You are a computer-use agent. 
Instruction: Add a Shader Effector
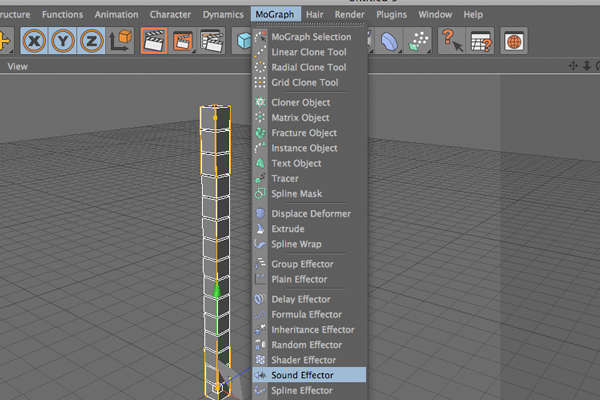310,360
